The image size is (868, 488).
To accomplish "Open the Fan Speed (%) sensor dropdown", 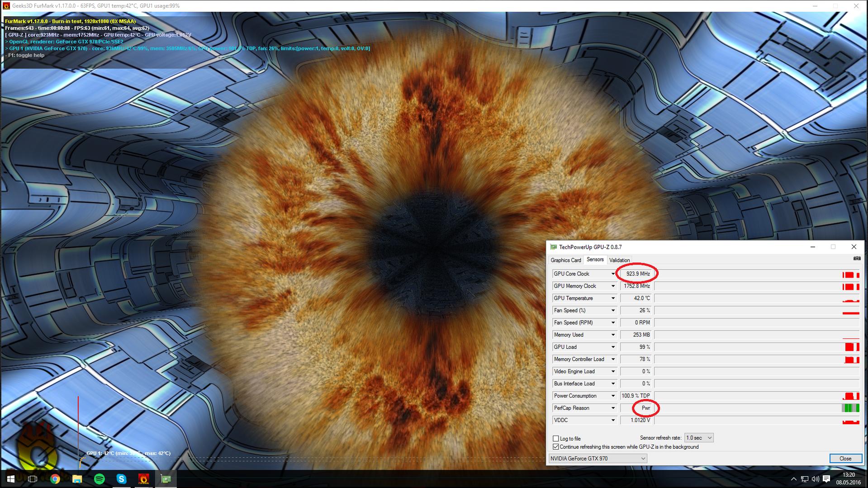I will point(613,311).
